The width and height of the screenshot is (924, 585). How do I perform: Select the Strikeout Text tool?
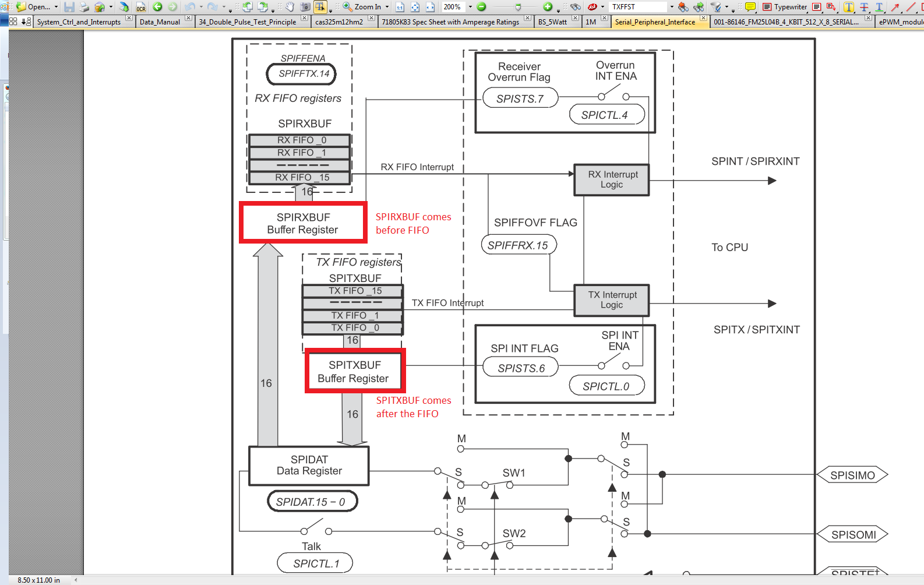[x=864, y=7]
